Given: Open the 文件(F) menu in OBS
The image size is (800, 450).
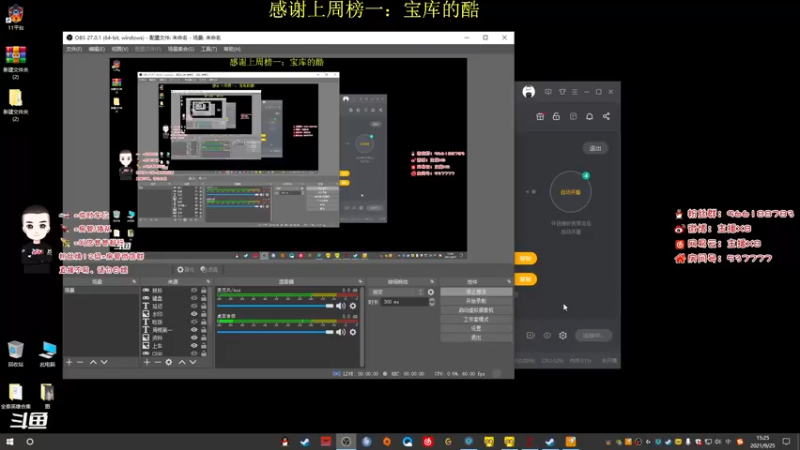Looking at the screenshot, I should (73, 49).
